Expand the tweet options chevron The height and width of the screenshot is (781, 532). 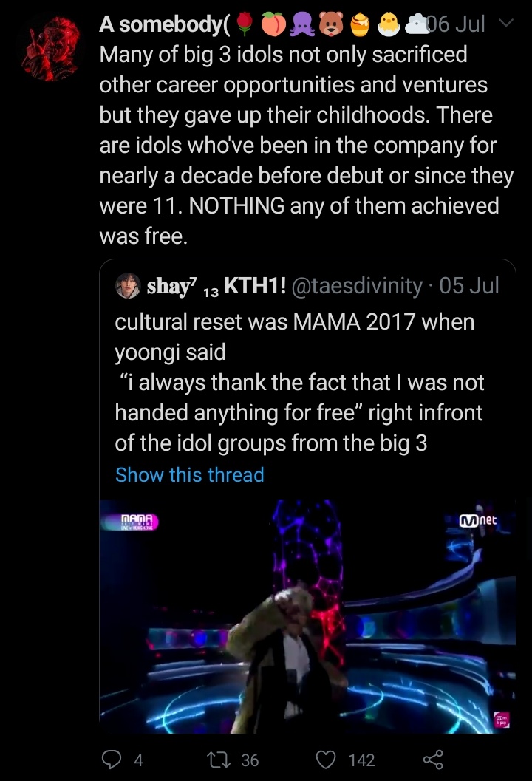pos(505,23)
